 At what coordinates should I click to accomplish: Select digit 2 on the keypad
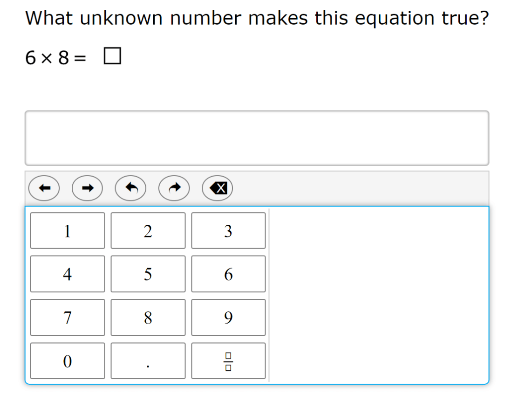click(x=148, y=231)
